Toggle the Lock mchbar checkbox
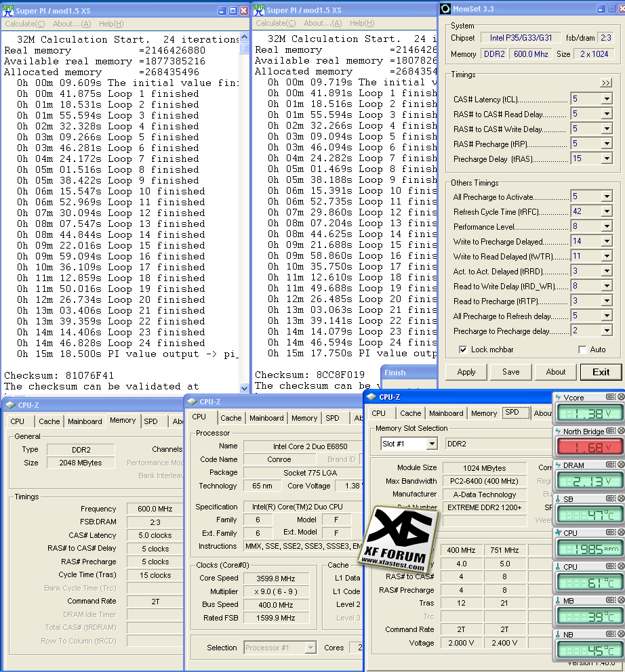This screenshot has width=625, height=672. pyautogui.click(x=463, y=350)
